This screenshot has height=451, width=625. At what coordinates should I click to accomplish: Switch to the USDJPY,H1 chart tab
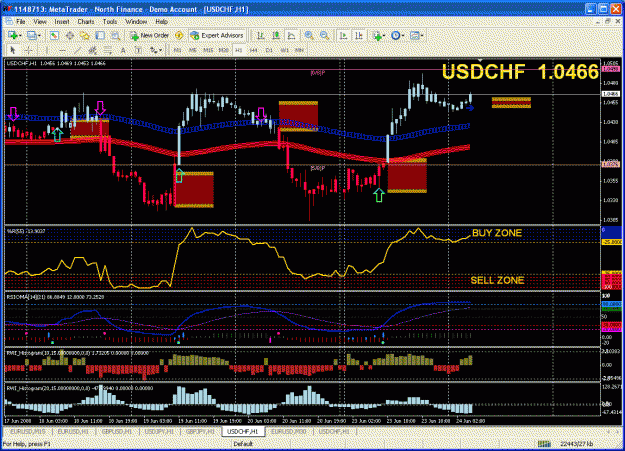159,432
